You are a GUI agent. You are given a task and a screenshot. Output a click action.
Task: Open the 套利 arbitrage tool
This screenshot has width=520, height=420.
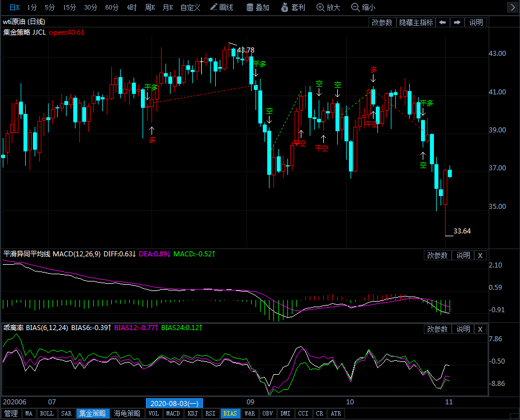tap(294, 7)
